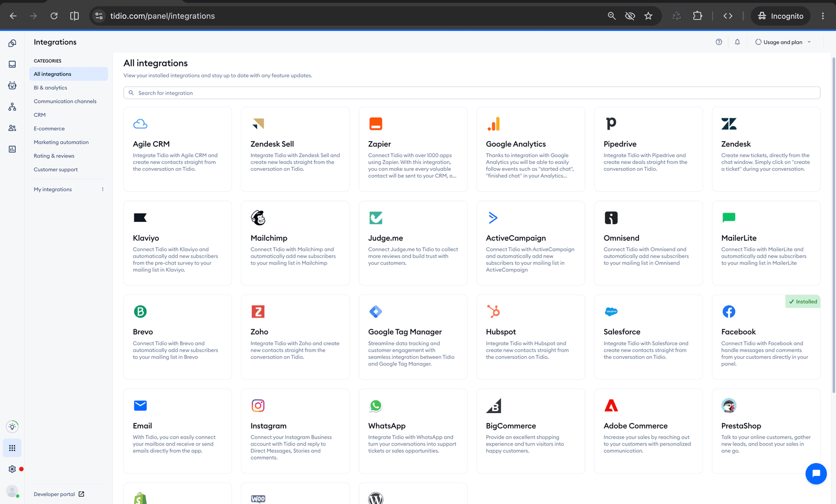Select the ActiveCampaign arrow icon

[493, 218]
